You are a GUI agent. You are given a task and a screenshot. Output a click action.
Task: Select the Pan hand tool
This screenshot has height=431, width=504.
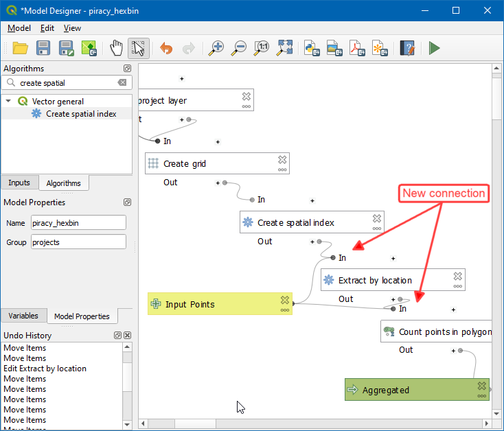(x=116, y=48)
